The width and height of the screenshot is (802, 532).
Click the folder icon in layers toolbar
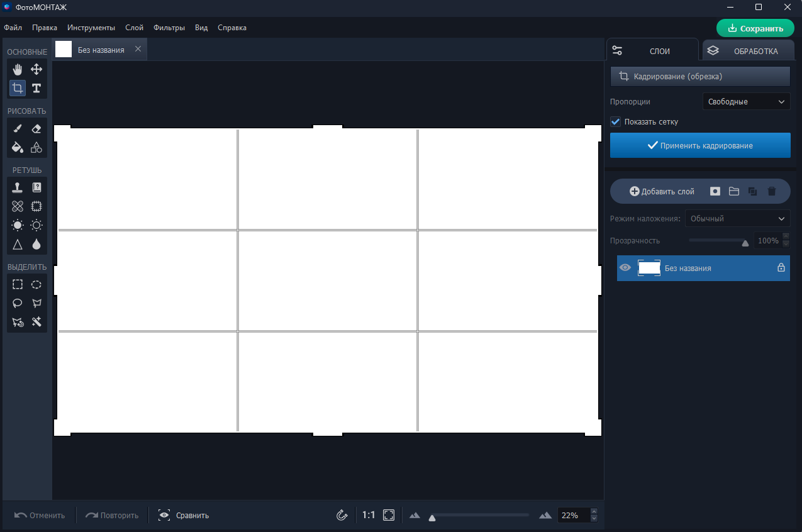[734, 191]
